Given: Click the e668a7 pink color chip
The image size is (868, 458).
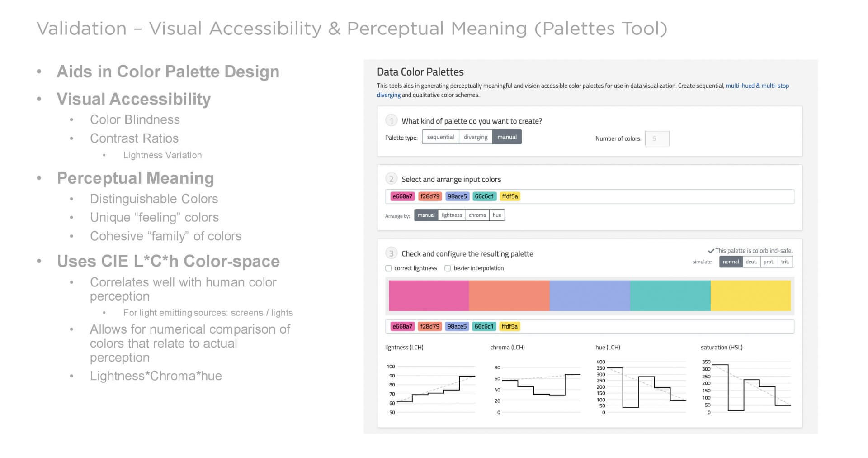Looking at the screenshot, I should tap(402, 196).
